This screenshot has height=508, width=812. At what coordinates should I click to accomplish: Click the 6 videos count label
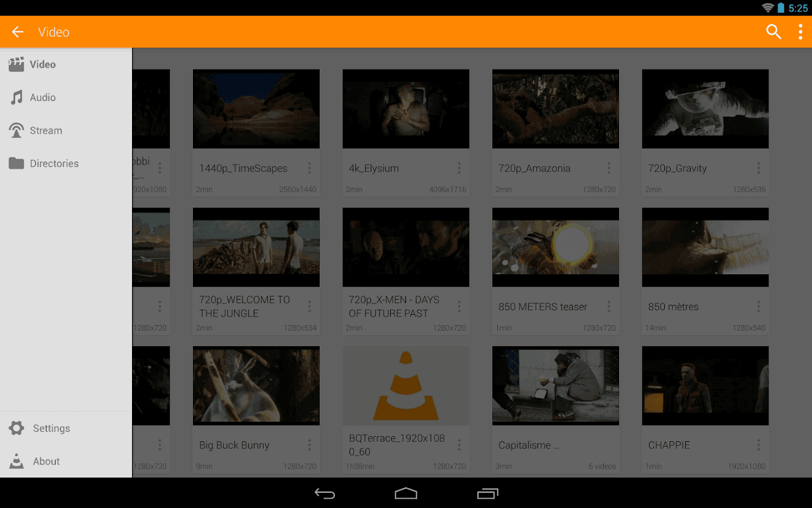[602, 466]
